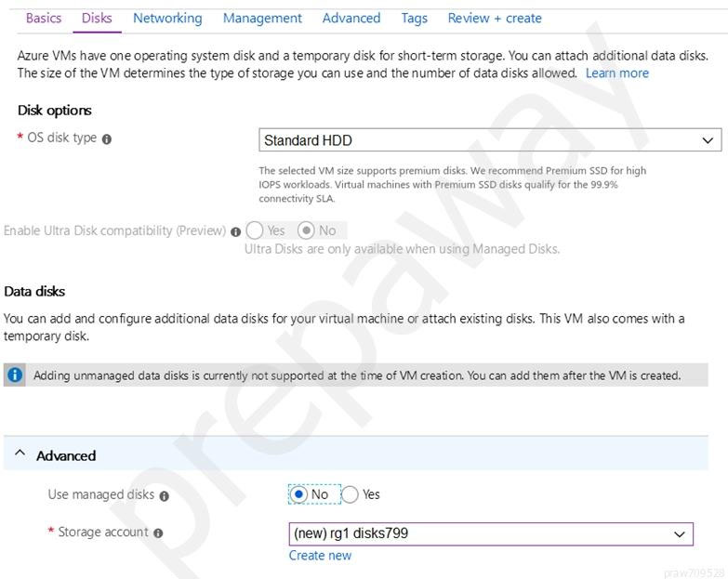
Task: Select No for Use managed disks
Action: tap(298, 494)
